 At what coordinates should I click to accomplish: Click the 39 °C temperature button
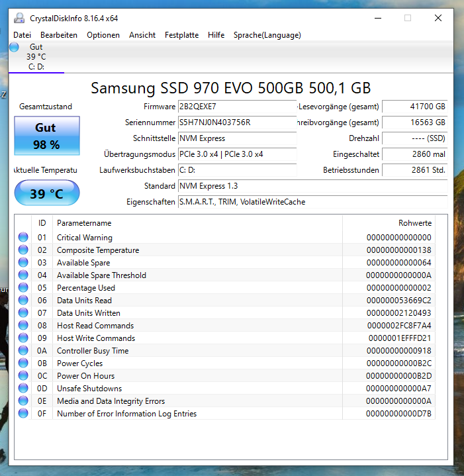point(47,193)
